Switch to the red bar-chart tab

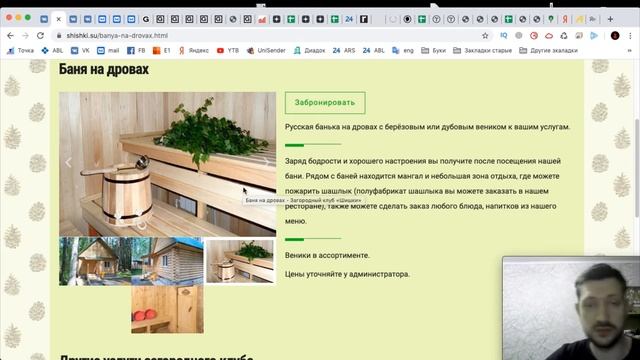pyautogui.click(x=262, y=19)
